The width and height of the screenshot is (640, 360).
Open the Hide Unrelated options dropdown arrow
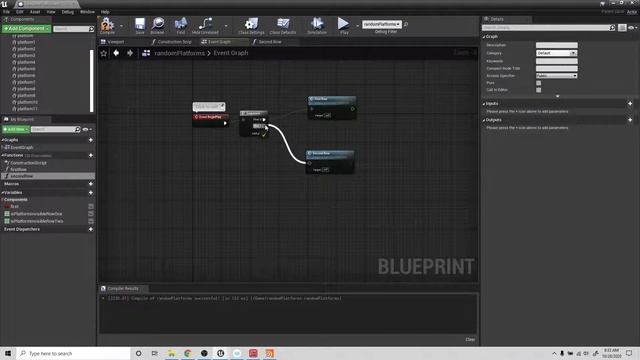(x=226, y=26)
